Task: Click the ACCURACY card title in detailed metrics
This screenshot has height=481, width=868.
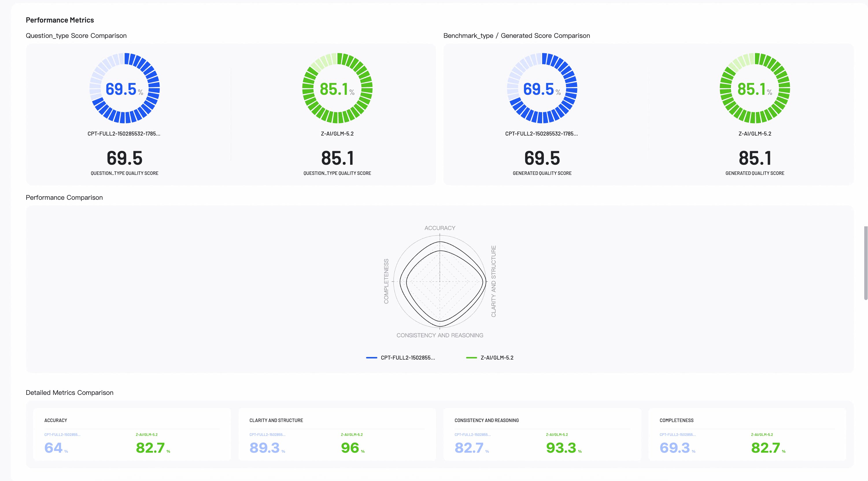Action: click(x=56, y=420)
